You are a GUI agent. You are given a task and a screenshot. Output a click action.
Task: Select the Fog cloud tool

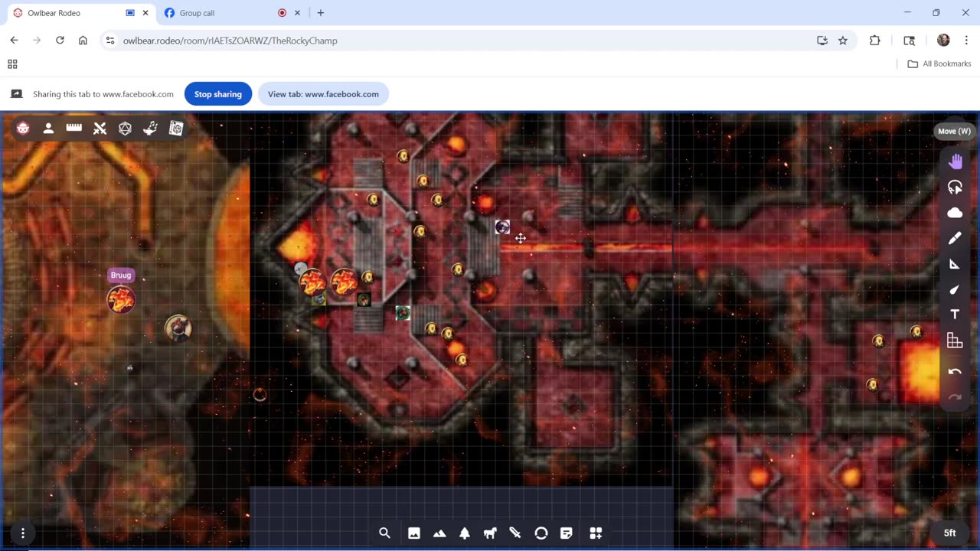[955, 213]
